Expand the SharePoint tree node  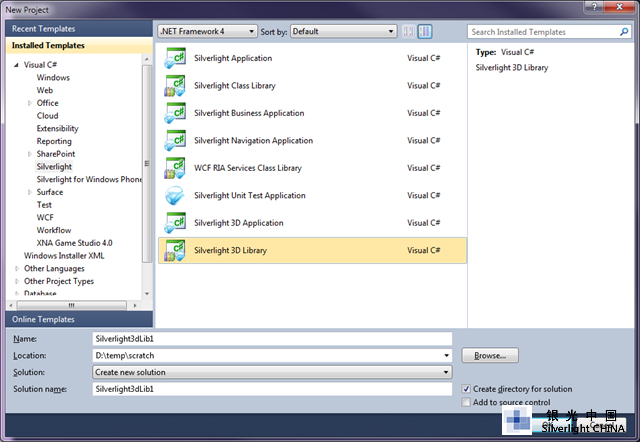tap(29, 154)
